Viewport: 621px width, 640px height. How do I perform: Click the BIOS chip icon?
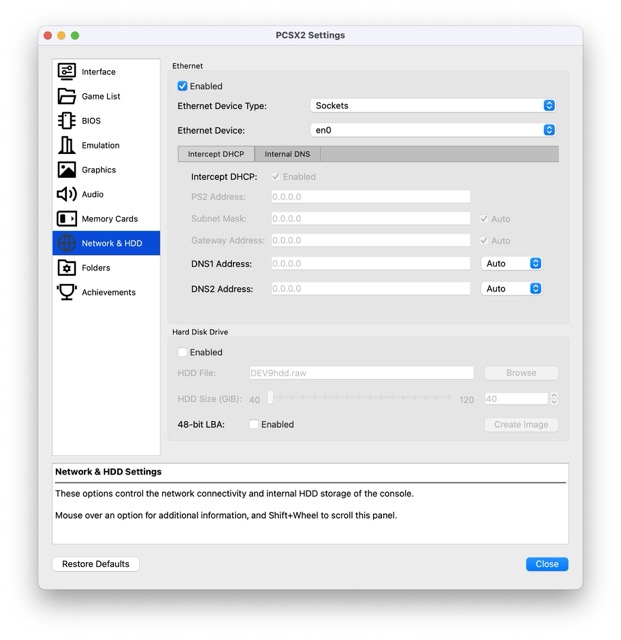point(67,121)
